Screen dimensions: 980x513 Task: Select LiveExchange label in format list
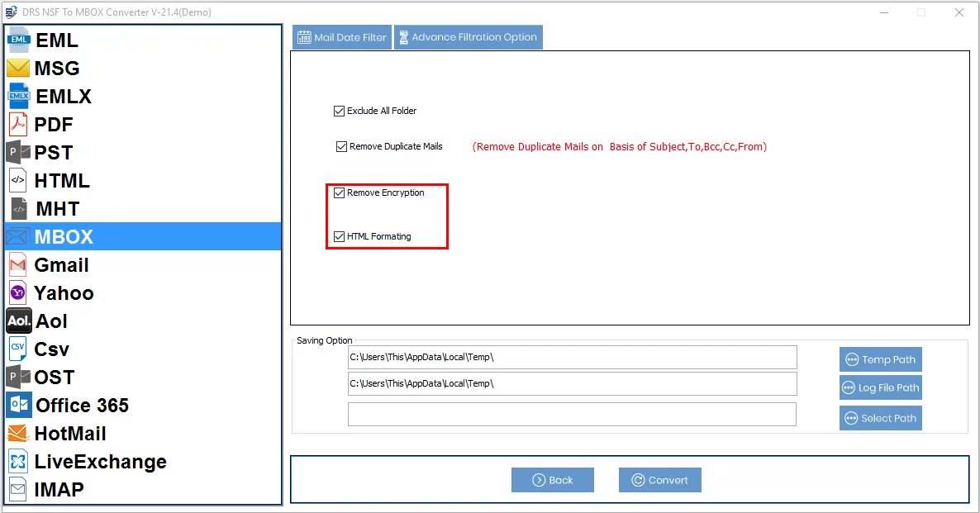tap(101, 462)
